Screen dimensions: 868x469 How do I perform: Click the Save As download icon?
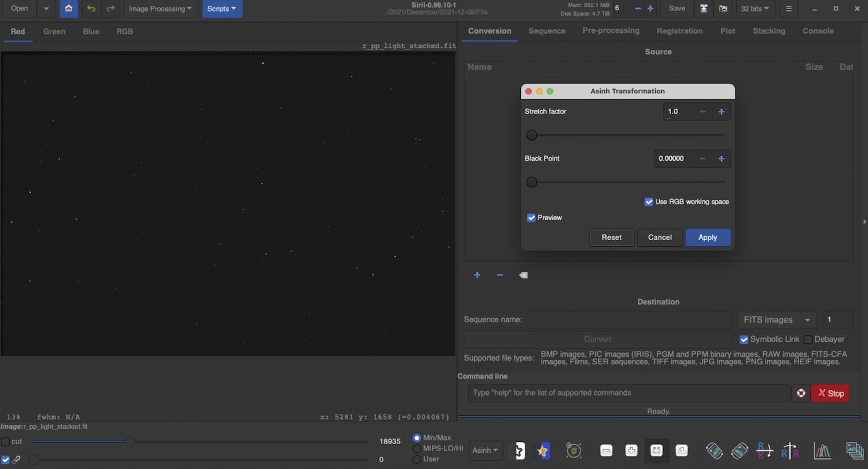[x=704, y=9]
